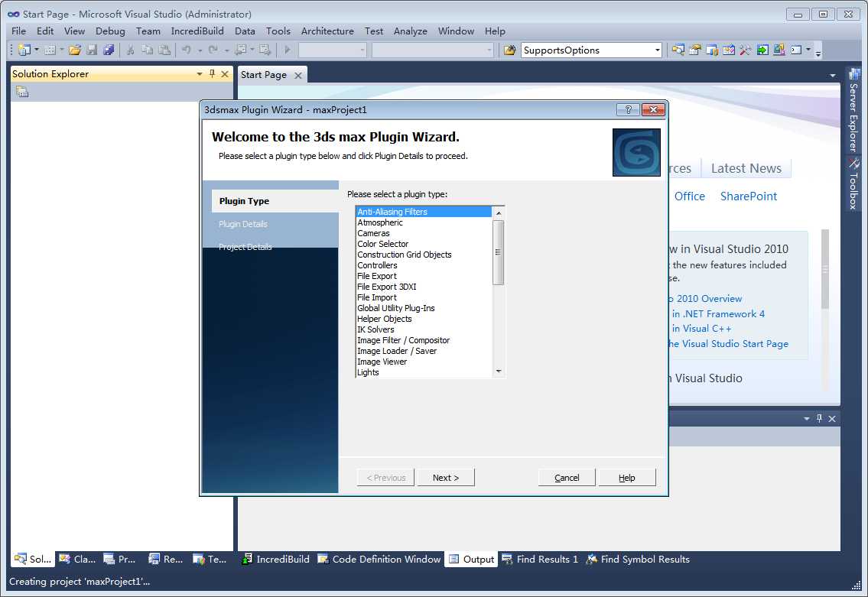Open Solution Explorer window position dropdown arrow
The width and height of the screenshot is (868, 597).
tap(200, 74)
